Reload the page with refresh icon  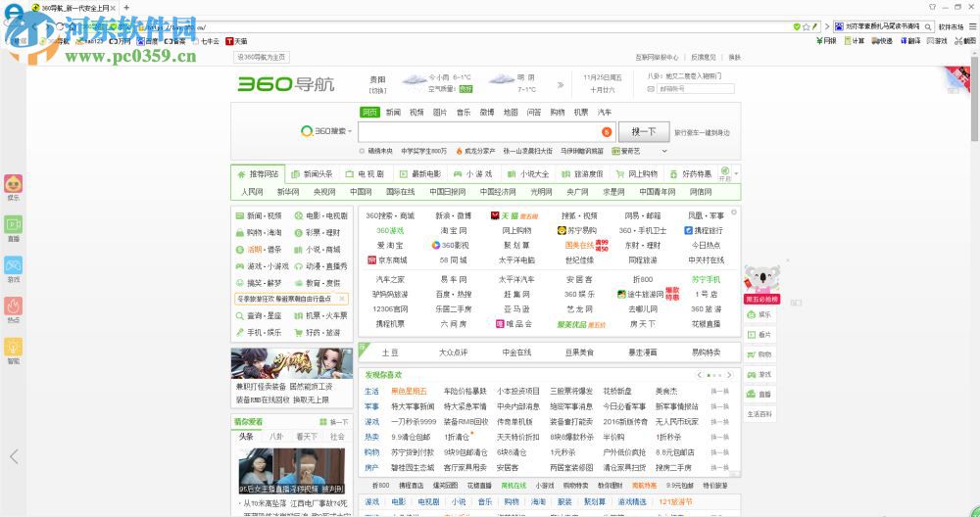(x=60, y=26)
